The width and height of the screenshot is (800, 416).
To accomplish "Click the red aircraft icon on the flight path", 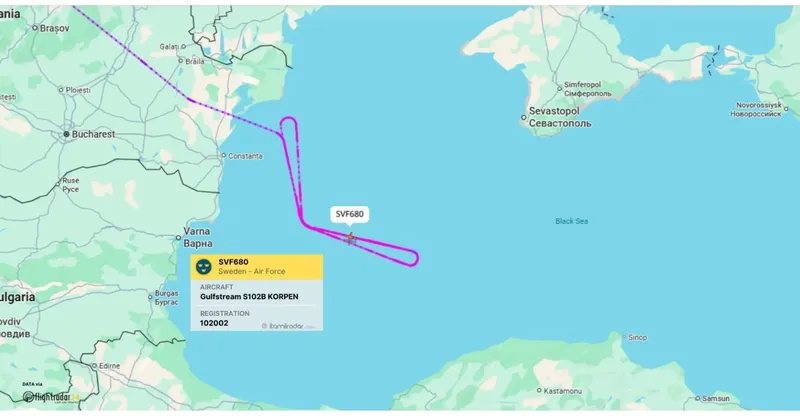I will [351, 238].
